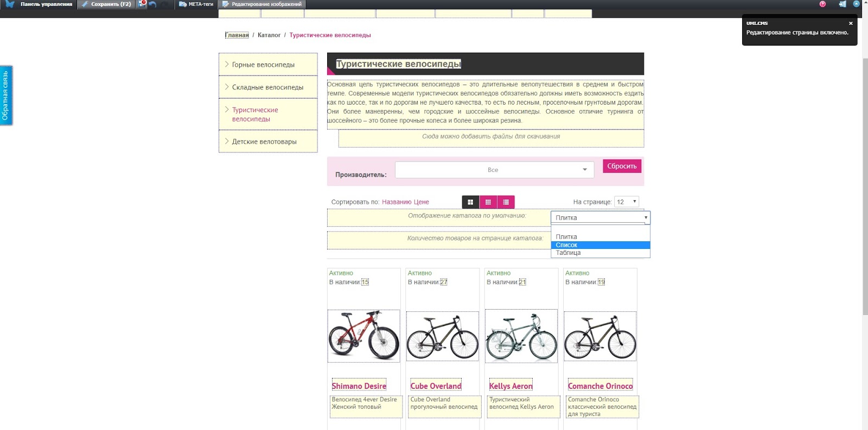868x430 pixels.
Task: Edit stock value 27 for Cube Overland
Action: 444,282
